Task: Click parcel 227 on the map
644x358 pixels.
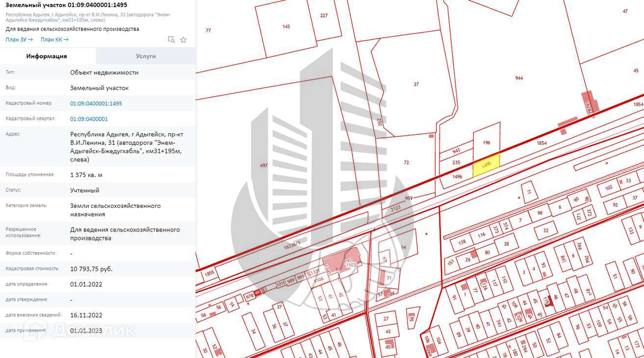Action: tap(324, 16)
